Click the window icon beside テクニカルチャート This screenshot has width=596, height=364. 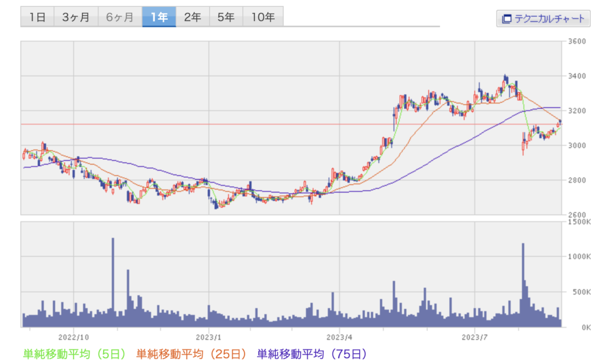click(x=506, y=19)
